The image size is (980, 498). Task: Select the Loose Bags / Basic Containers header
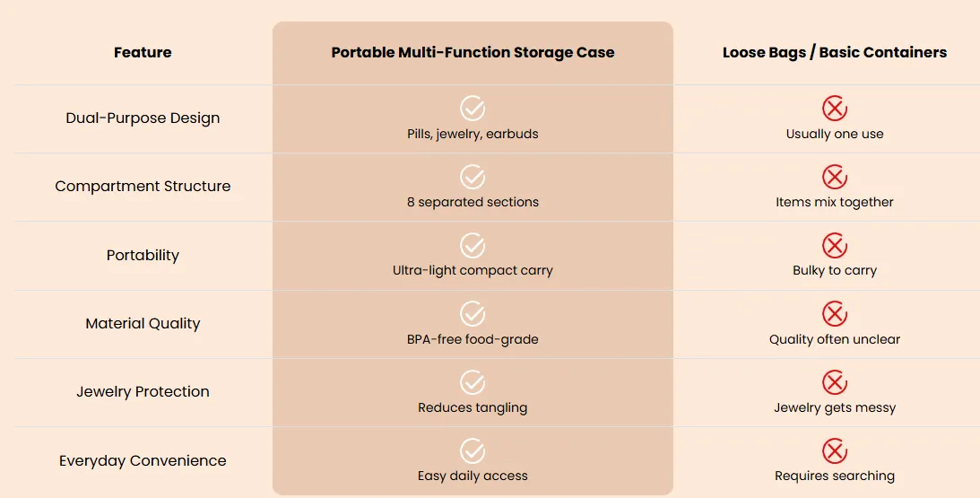835,53
